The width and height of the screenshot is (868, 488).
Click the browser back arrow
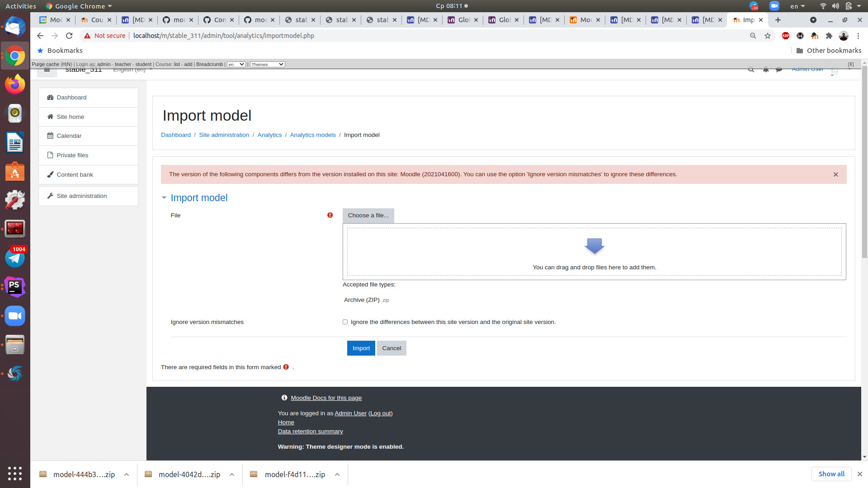(x=40, y=36)
